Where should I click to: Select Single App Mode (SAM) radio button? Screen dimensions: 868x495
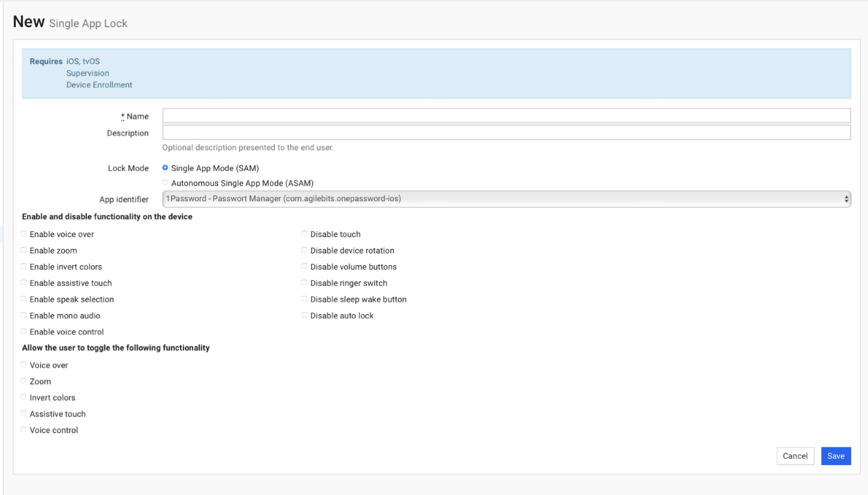(x=165, y=168)
